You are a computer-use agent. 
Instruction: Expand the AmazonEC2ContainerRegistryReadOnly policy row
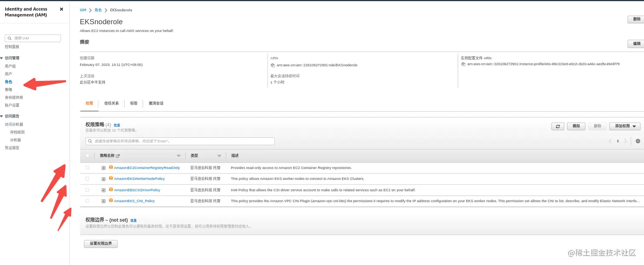tap(103, 168)
